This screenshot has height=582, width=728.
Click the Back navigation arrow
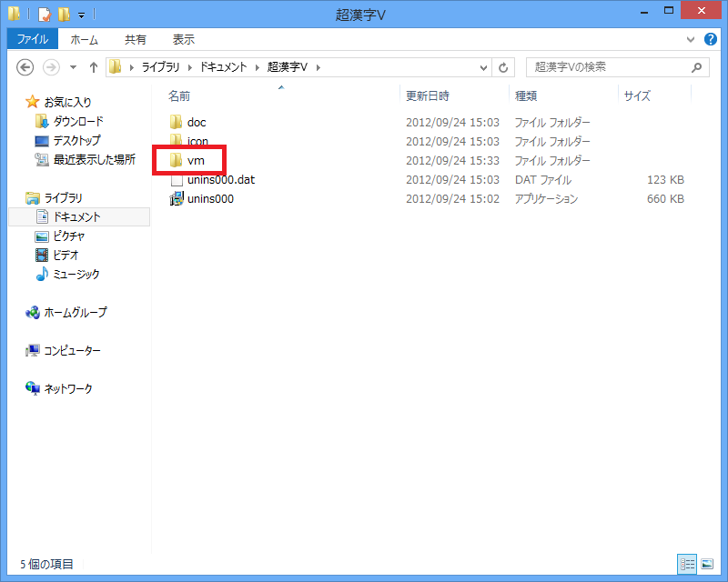pyautogui.click(x=25, y=67)
